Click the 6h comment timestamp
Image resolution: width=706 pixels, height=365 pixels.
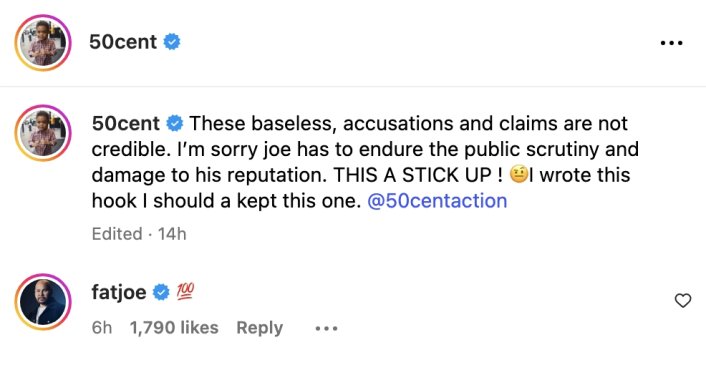(x=102, y=328)
